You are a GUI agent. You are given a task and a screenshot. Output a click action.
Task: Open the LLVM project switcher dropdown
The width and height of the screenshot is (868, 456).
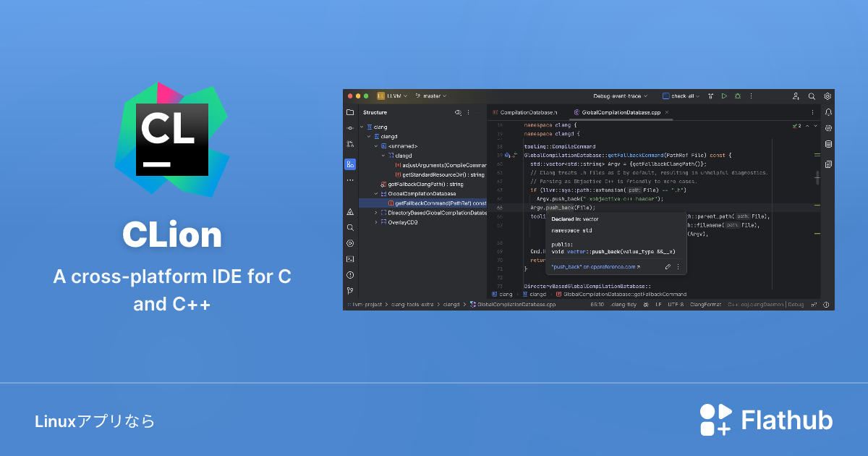pos(394,96)
